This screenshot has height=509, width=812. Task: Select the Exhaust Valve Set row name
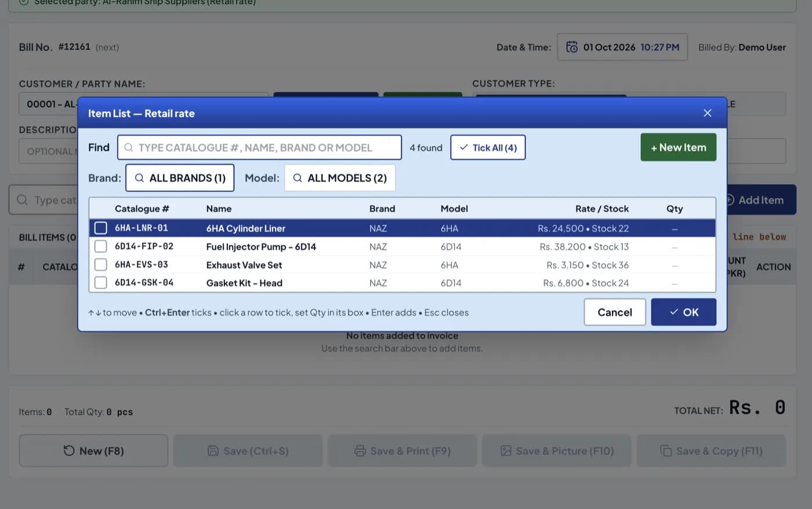click(244, 265)
